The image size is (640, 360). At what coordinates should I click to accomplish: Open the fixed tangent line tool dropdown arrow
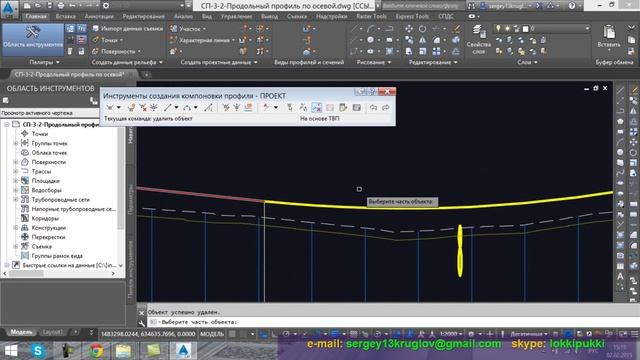(176, 107)
